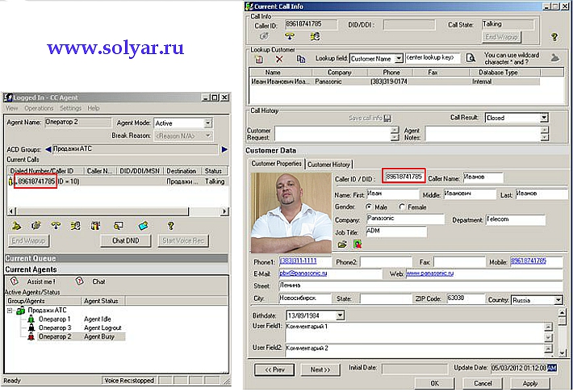Open the View menu in CC Agent
Screen dimensions: 573x392
pos(11,108)
